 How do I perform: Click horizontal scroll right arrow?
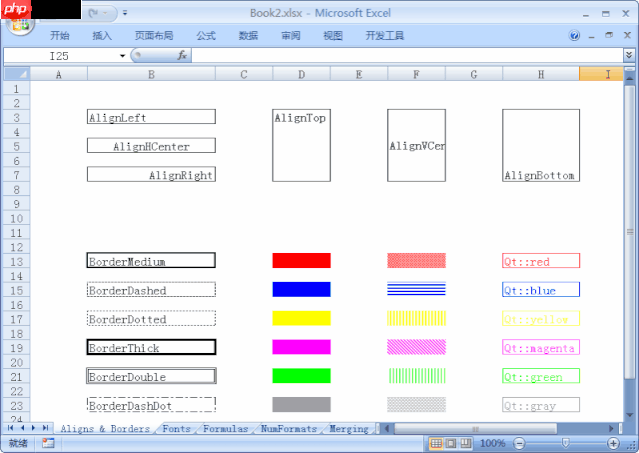pos(611,429)
